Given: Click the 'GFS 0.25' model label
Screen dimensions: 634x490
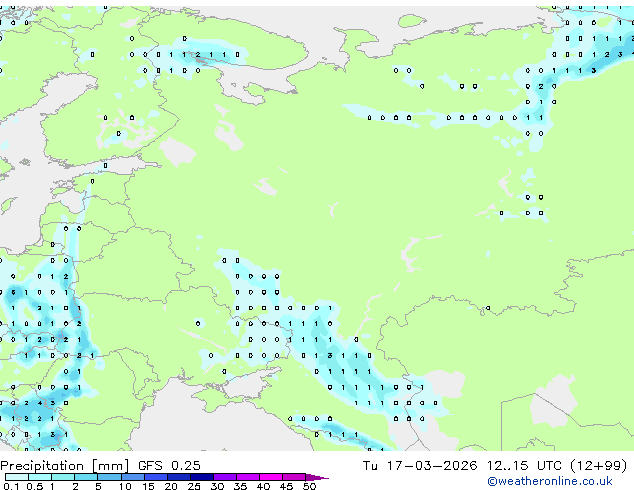Looking at the screenshot, I should tap(169, 466).
